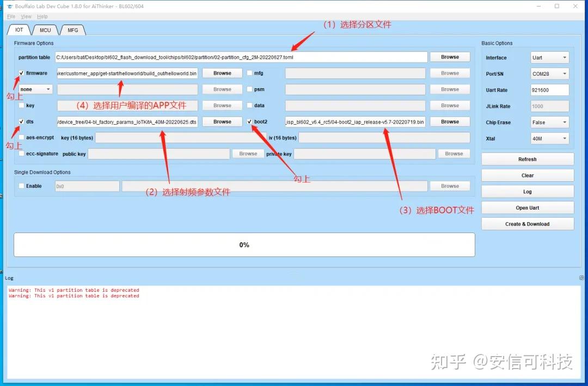Open the Help menu
588x386 pixels.
42,16
